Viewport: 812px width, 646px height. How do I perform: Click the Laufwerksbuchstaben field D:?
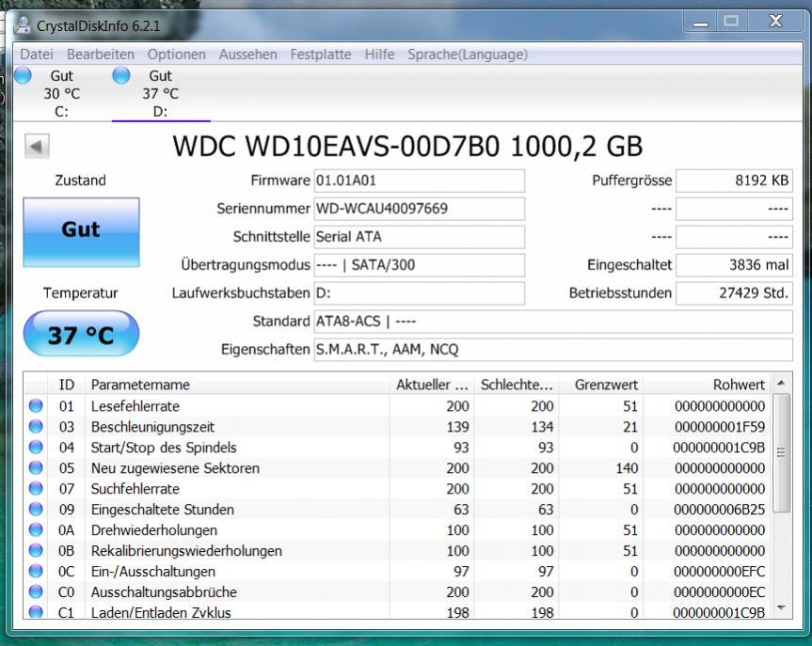pos(419,293)
